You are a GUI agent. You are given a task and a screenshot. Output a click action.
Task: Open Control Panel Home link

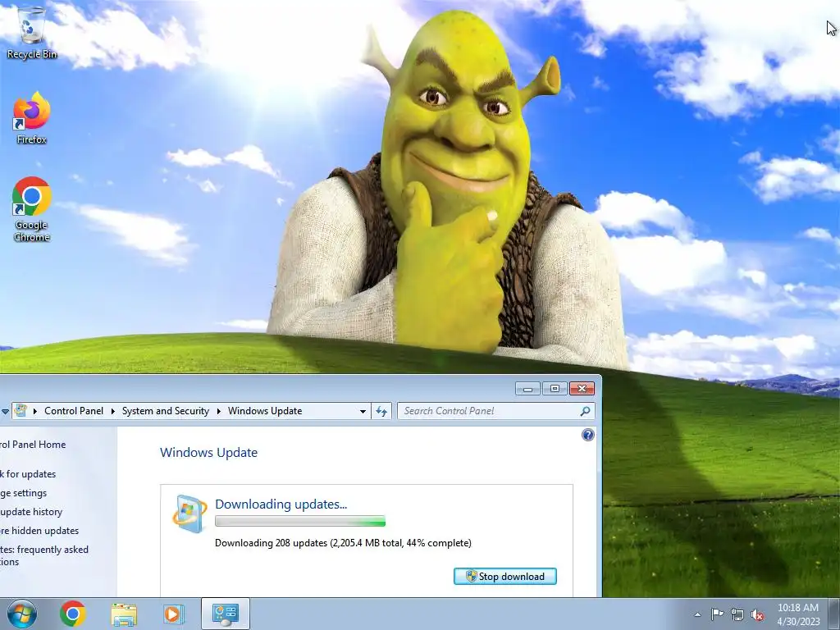tap(33, 444)
